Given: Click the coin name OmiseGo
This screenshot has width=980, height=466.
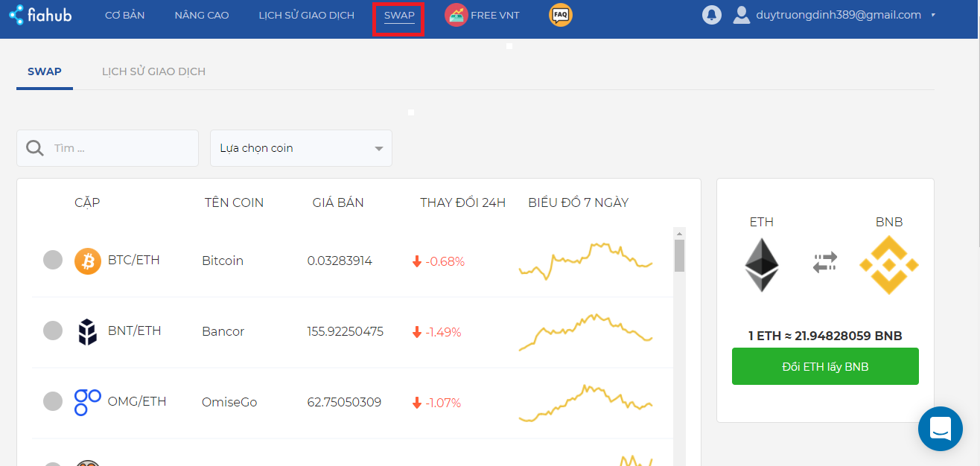Looking at the screenshot, I should pos(229,402).
